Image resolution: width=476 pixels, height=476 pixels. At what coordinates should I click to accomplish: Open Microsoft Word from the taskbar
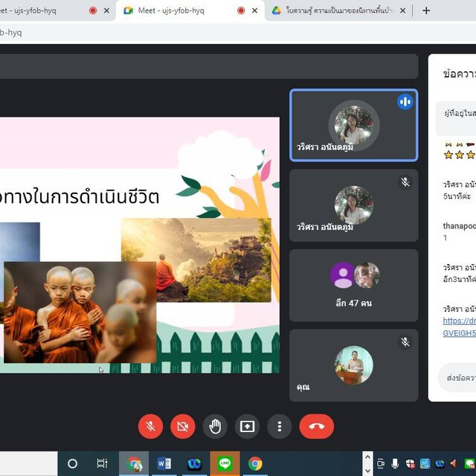coord(164,463)
